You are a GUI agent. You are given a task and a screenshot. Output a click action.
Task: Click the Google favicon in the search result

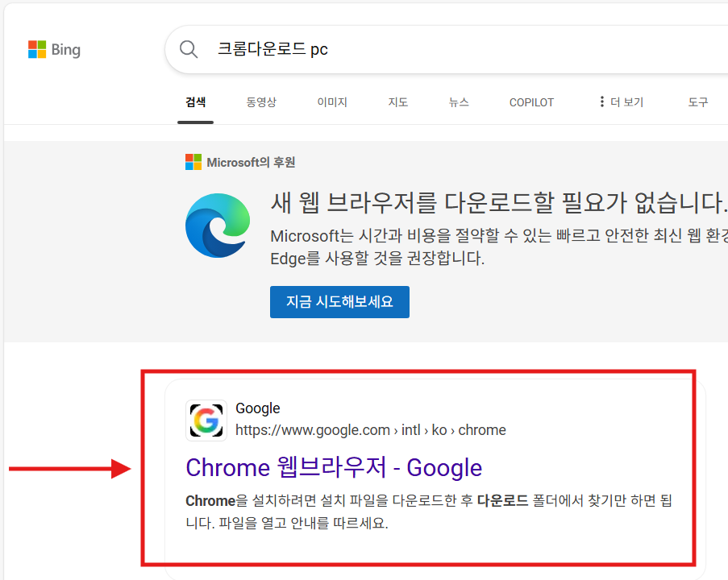coord(206,420)
